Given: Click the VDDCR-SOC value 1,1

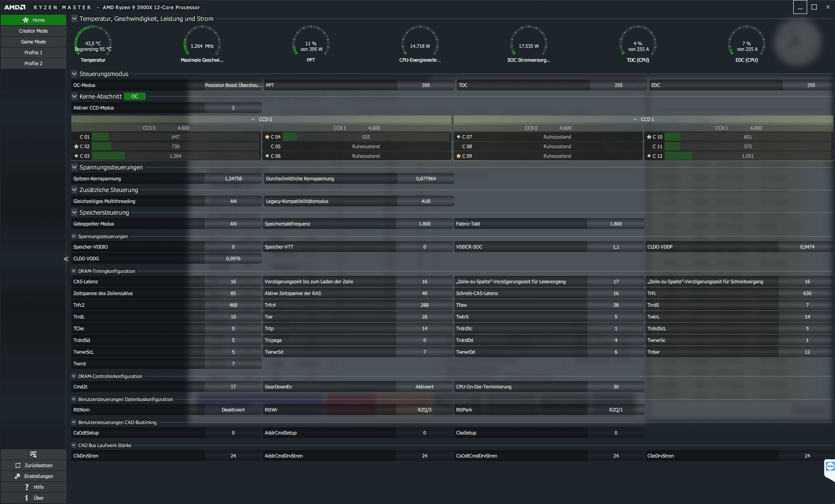Looking at the screenshot, I should pyautogui.click(x=616, y=247).
